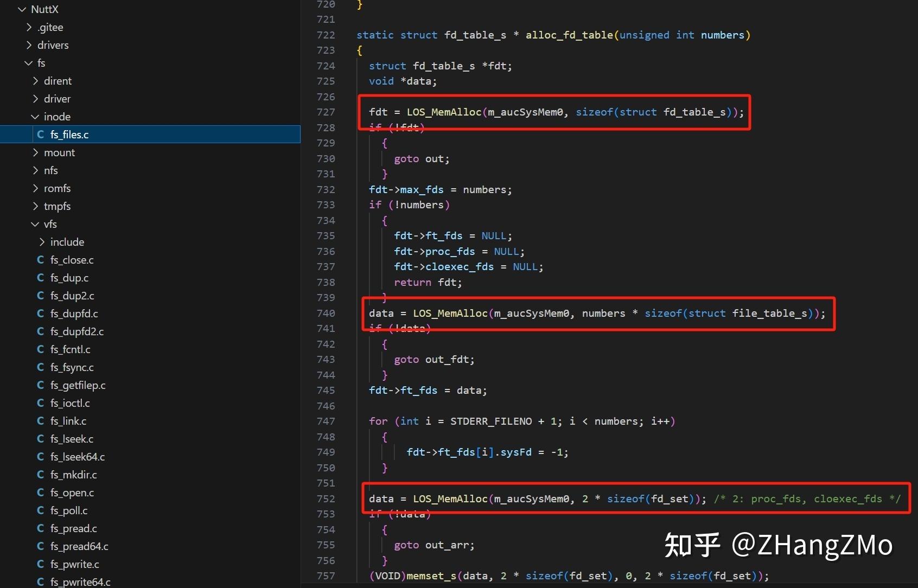Click the C icon beside fs_lseek64.c
The image size is (918, 588).
click(41, 457)
